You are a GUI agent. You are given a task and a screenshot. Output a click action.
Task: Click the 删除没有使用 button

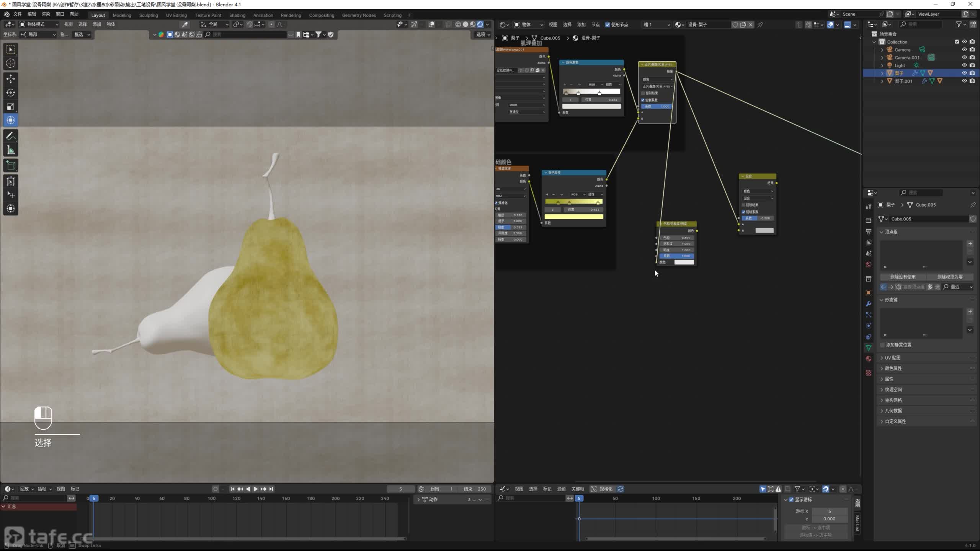(903, 277)
